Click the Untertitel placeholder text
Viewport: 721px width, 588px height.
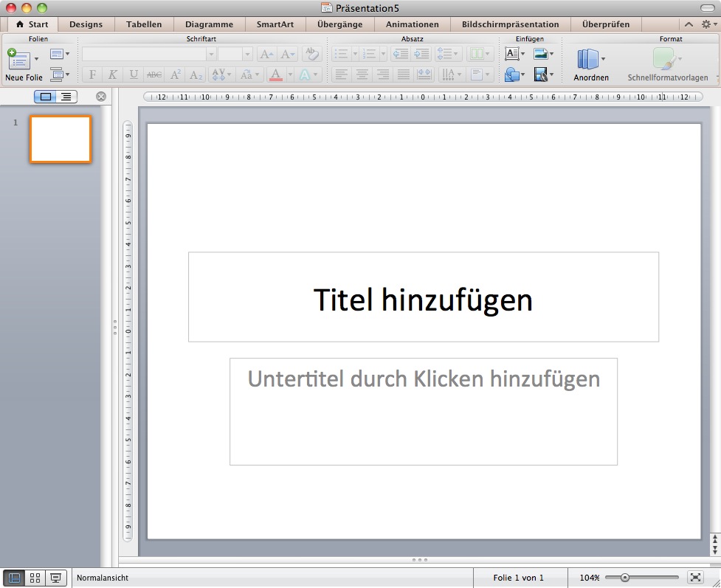pyautogui.click(x=424, y=379)
